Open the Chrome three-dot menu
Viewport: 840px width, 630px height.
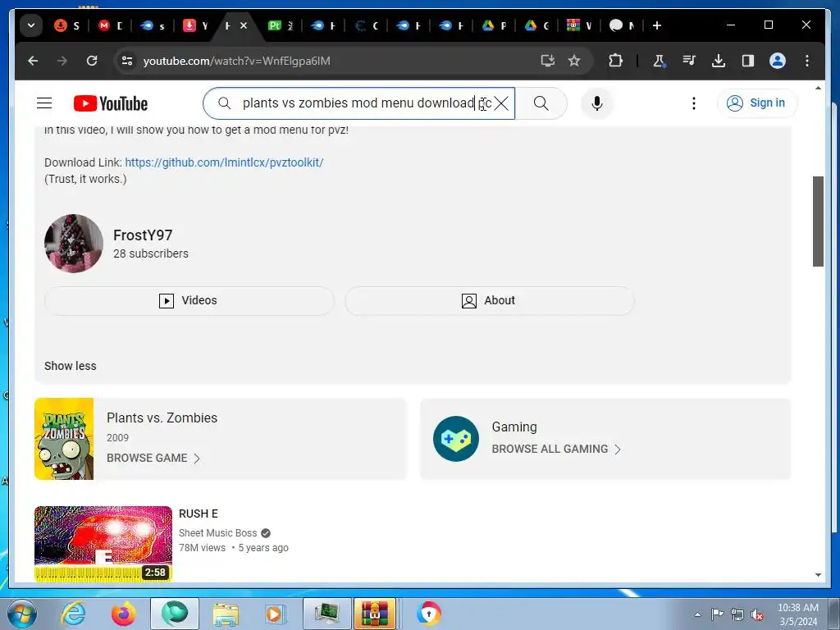coord(807,61)
